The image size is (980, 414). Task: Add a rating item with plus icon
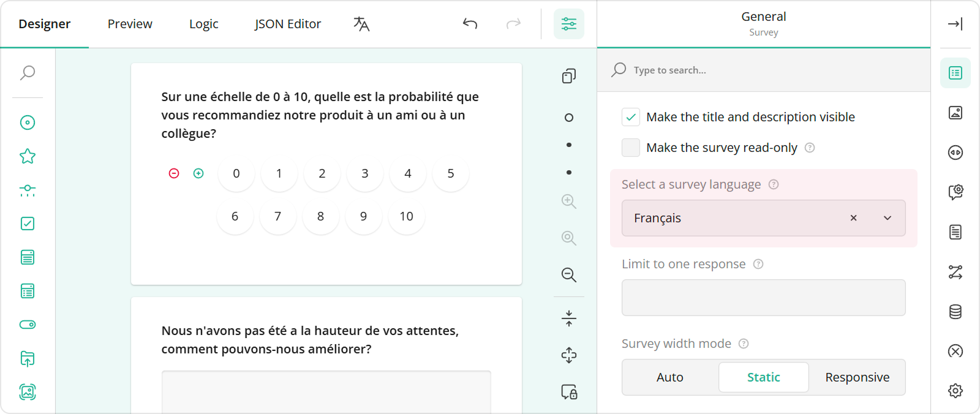tap(198, 173)
